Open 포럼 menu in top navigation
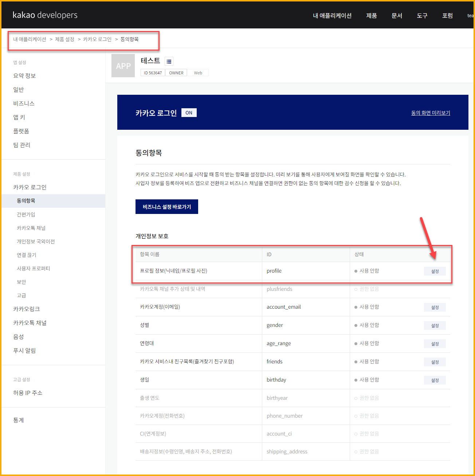Screen dimensions: 475x476 pyautogui.click(x=447, y=16)
